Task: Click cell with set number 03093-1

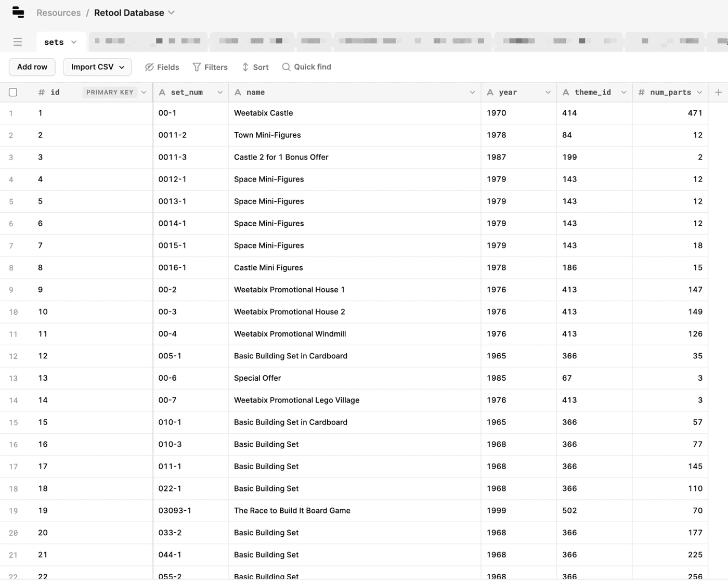Action: pyautogui.click(x=175, y=511)
